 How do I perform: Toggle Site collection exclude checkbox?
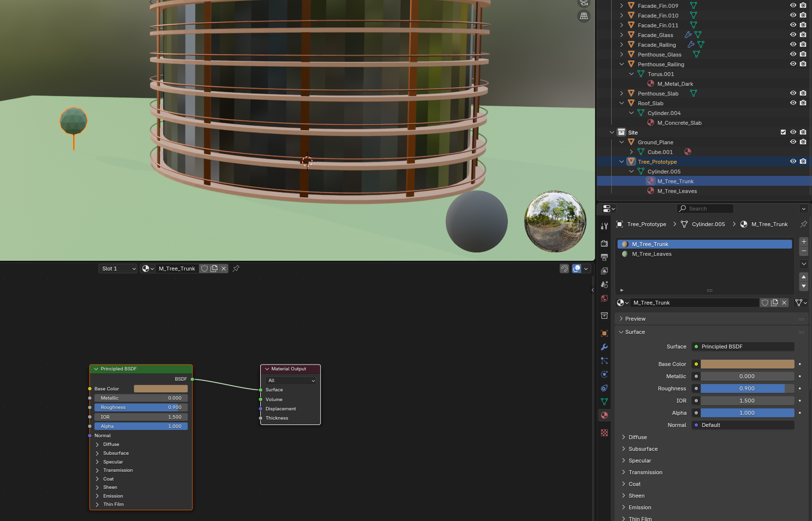click(783, 132)
